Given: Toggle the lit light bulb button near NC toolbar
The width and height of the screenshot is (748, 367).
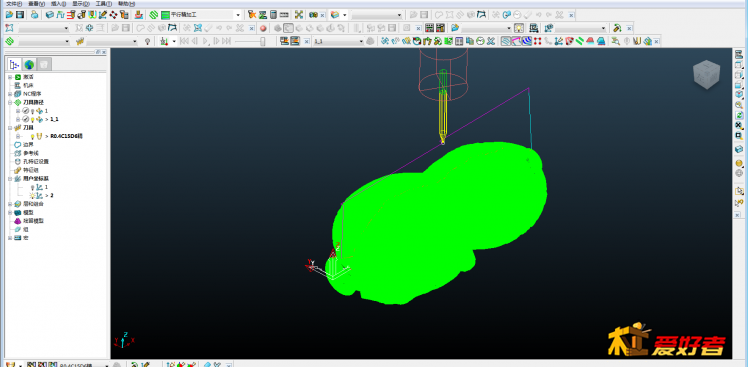Looking at the screenshot, I should tap(519, 28).
